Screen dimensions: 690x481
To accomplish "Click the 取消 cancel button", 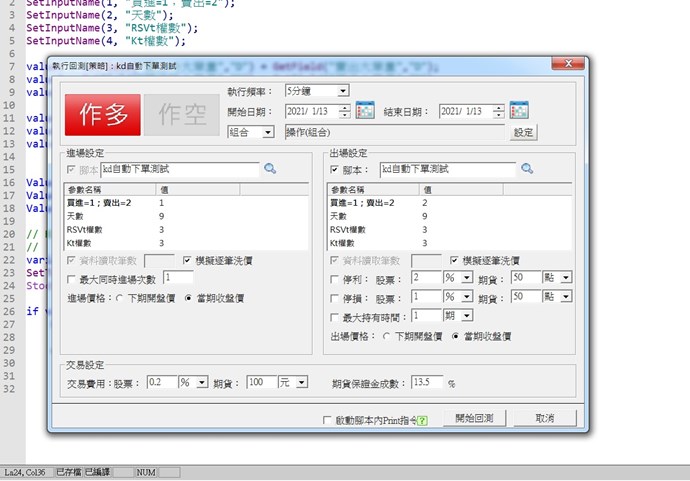I will (544, 418).
